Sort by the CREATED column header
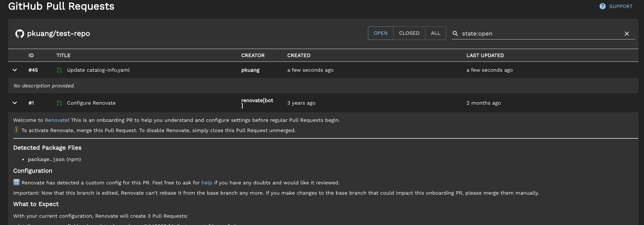Screen dimensions: 644x225 [x=299, y=55]
